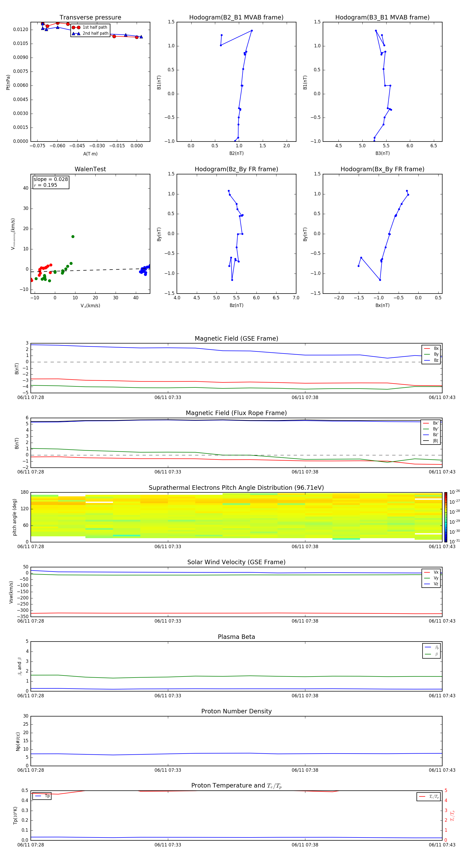Click the "A(T·m)" x-axis label
Screen dimensions: 473x868
[x=90, y=154]
